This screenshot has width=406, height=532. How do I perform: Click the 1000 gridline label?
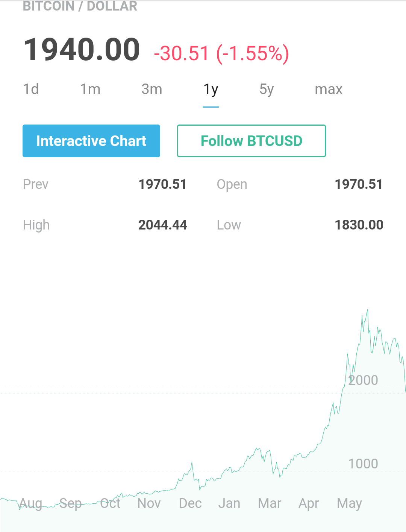point(363,464)
